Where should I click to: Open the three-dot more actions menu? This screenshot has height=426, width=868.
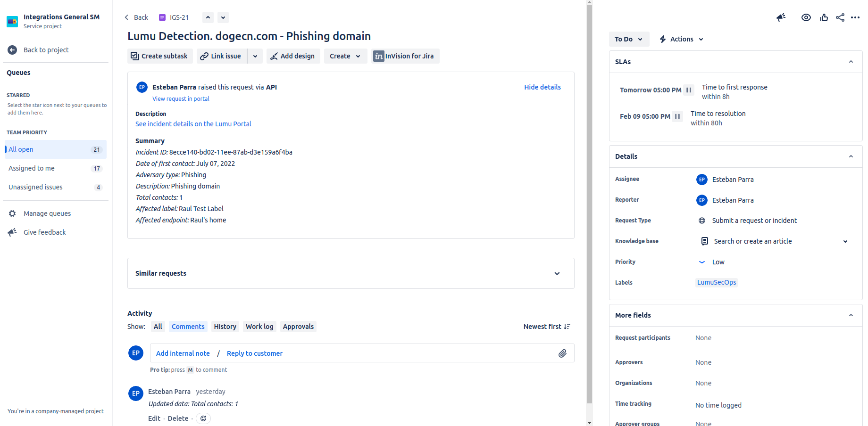tap(855, 17)
